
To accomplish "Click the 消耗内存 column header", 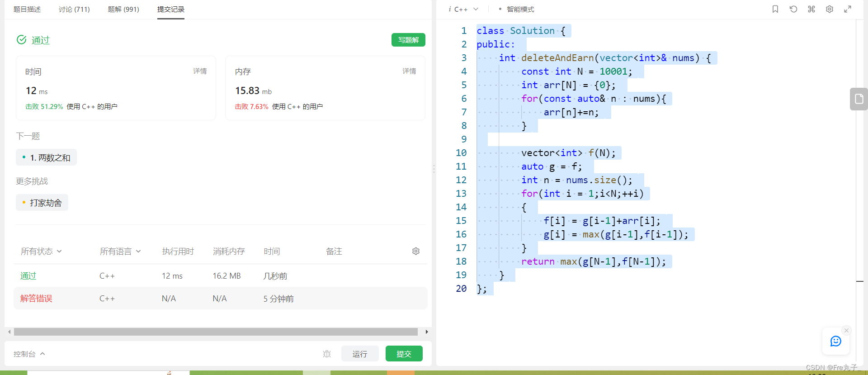I will coord(229,251).
